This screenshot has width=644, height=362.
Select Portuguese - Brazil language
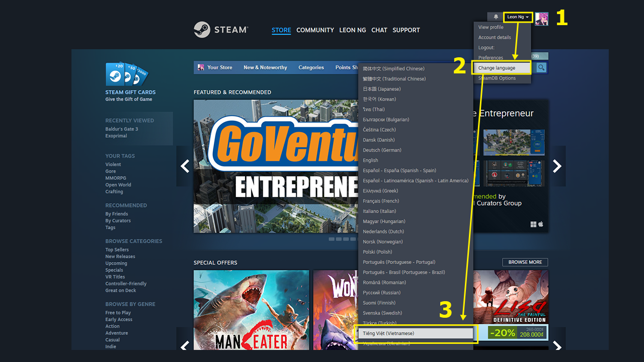tap(416, 272)
